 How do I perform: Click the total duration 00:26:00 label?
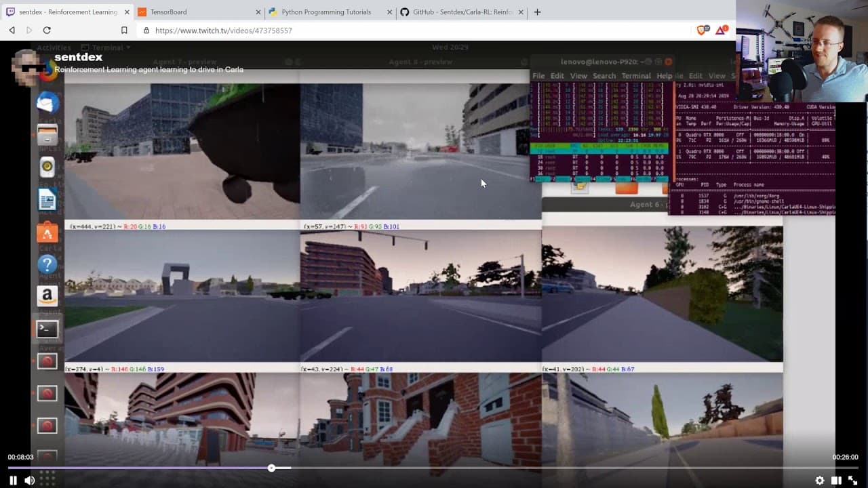(x=846, y=457)
